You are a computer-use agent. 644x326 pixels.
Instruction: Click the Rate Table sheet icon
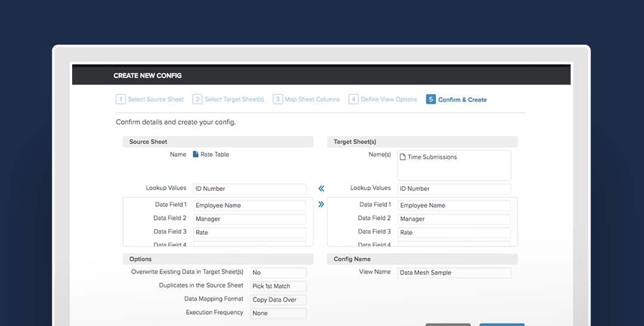click(196, 154)
